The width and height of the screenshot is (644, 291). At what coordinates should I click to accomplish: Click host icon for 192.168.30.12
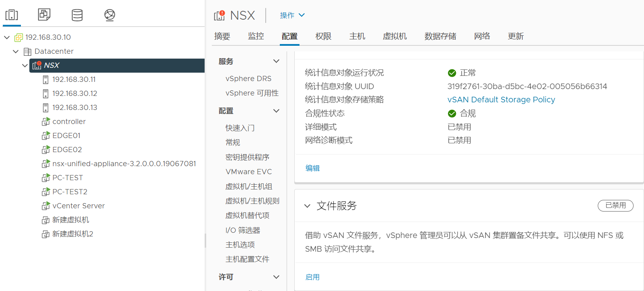click(x=45, y=94)
